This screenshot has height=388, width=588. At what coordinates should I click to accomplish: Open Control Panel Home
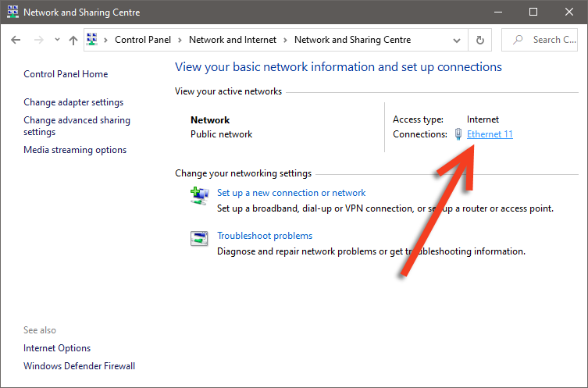pyautogui.click(x=66, y=74)
